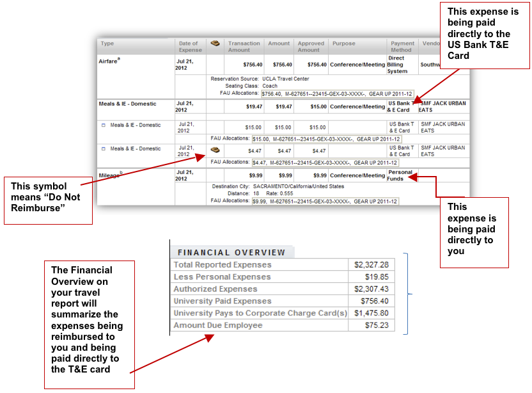Click the Payment Method column header
This screenshot has height=393, width=532.
[402, 47]
